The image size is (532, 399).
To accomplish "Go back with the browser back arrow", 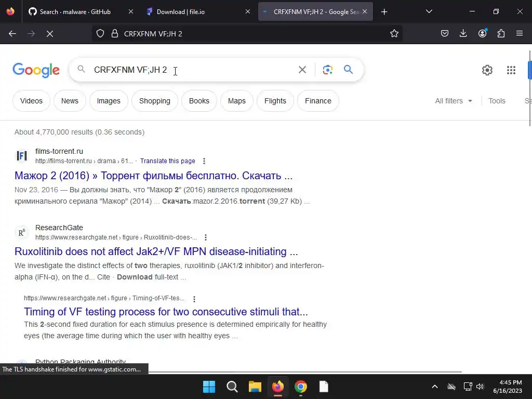I will tap(12, 34).
